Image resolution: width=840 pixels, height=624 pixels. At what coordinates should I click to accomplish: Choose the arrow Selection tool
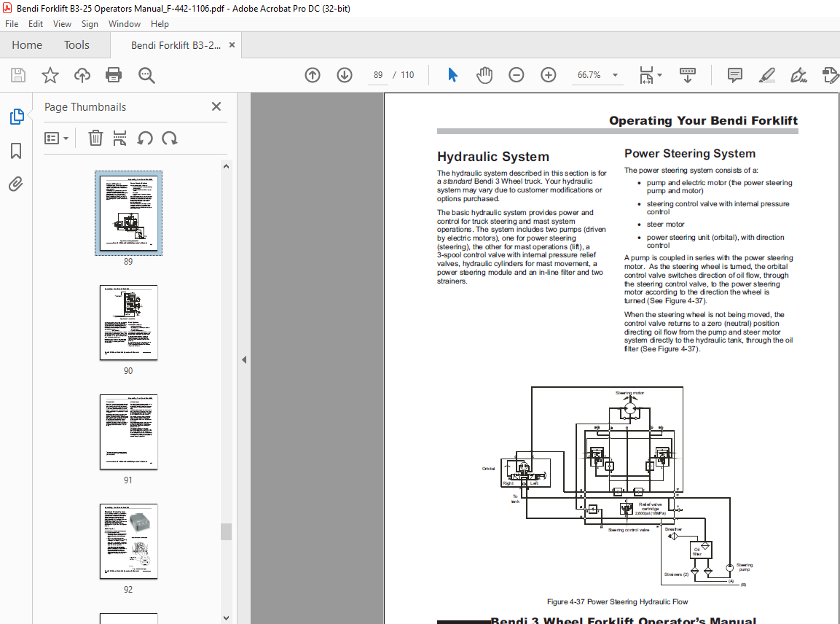pyautogui.click(x=452, y=75)
